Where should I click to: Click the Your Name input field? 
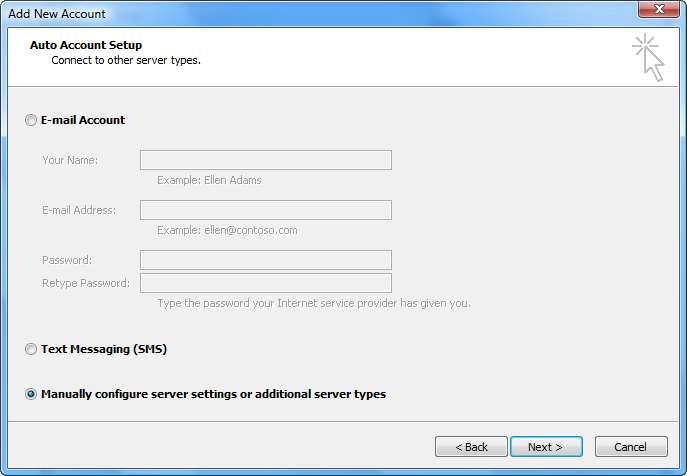coord(266,160)
